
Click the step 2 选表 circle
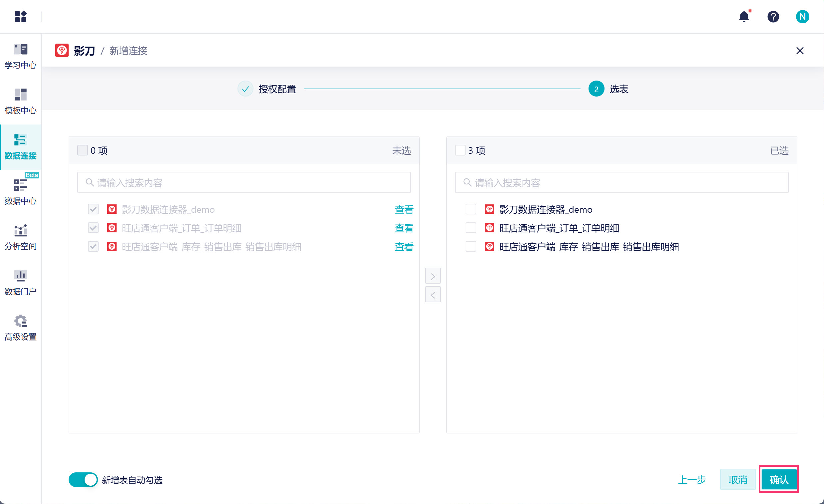click(596, 89)
